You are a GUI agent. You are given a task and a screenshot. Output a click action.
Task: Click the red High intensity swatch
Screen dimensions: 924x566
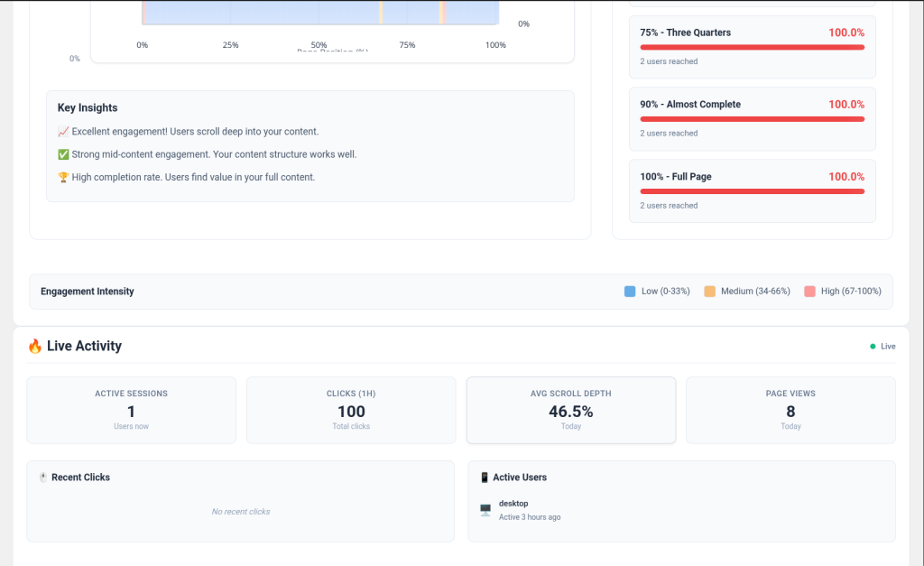(x=809, y=292)
